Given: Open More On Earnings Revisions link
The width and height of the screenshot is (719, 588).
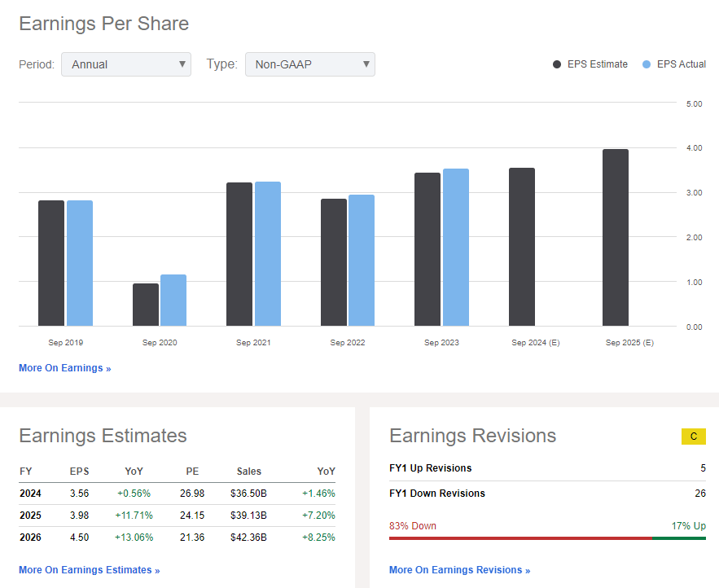Looking at the screenshot, I should pos(459,570).
